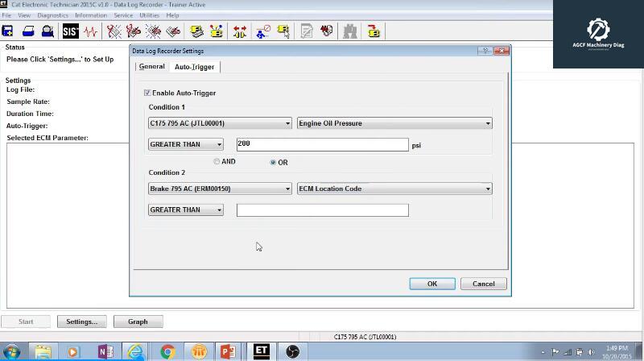Open Condition 1 GREATER THAN operator dropdown
This screenshot has height=361, width=644.
186,144
